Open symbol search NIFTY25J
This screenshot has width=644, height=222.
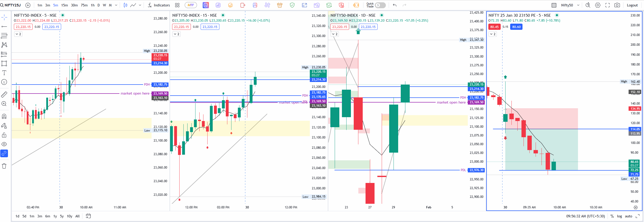click(x=11, y=5)
